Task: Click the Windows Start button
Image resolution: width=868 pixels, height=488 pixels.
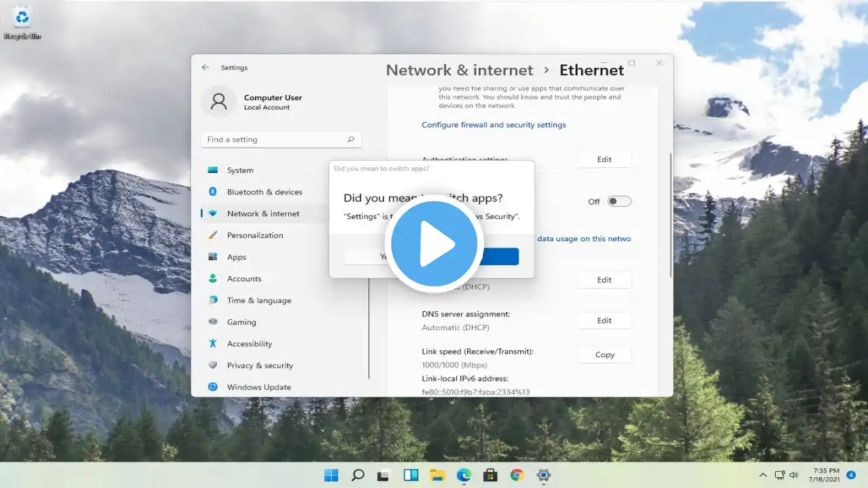Action: (x=332, y=475)
